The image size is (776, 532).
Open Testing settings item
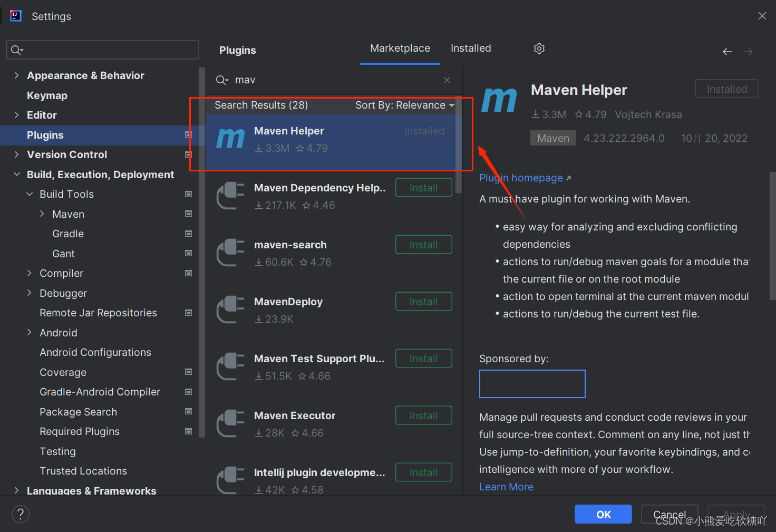click(57, 451)
